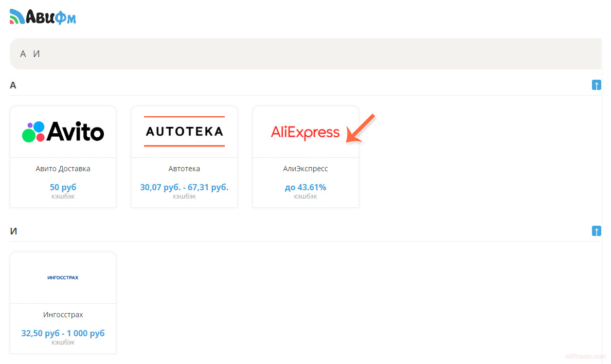This screenshot has width=611, height=364.
Task: Click up-arrow icon in section А
Action: click(x=596, y=85)
